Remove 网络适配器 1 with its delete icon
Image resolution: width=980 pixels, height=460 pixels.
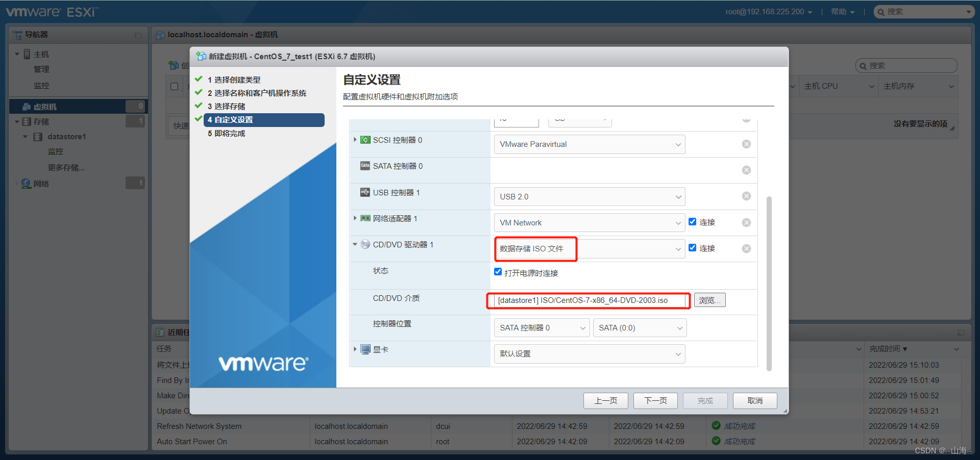click(x=746, y=223)
